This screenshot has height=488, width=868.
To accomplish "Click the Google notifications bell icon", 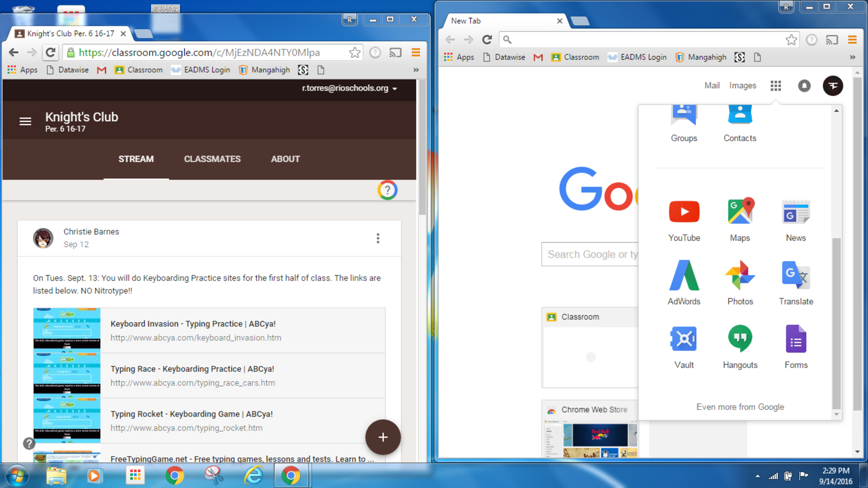I will point(804,86).
